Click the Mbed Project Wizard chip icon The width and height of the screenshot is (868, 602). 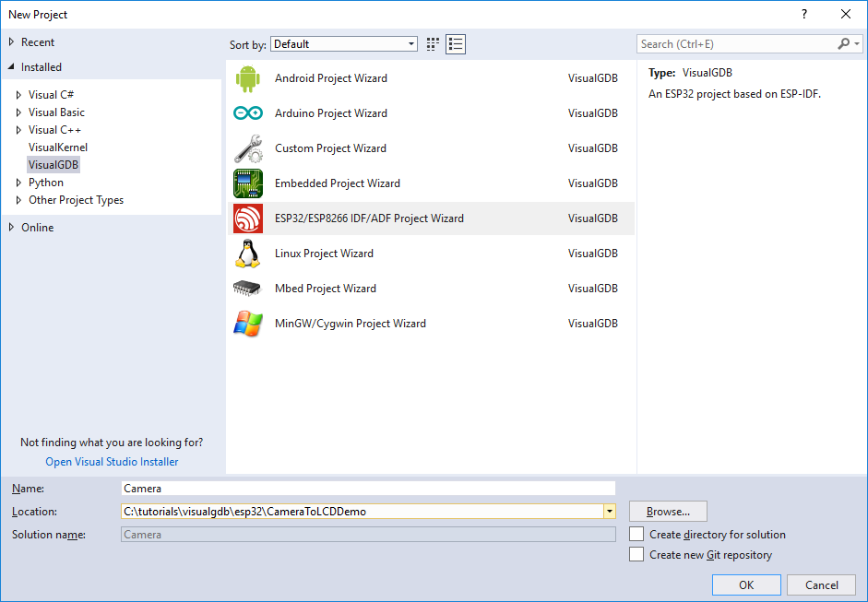pos(247,289)
